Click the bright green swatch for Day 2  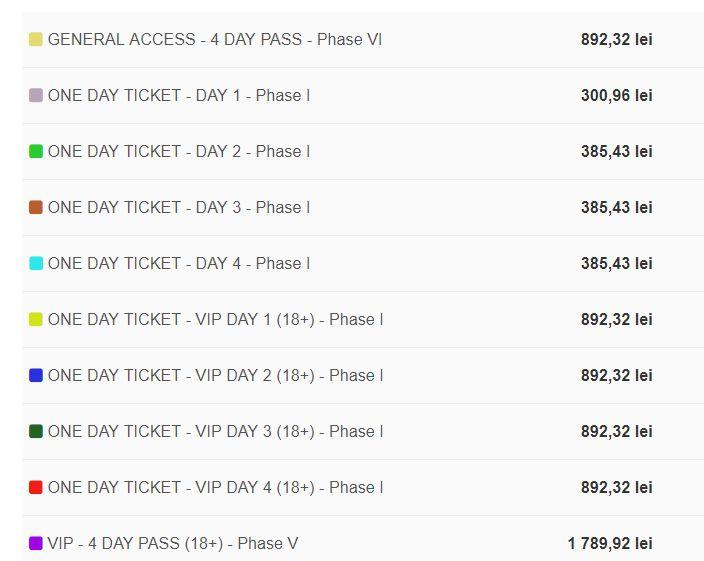[36, 152]
